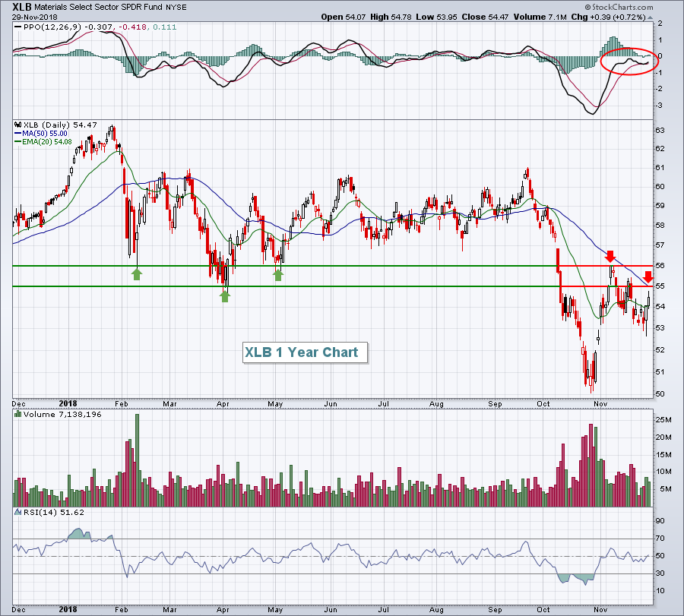This screenshot has height=616, width=684.
Task: Click the -3 label on the PPO axis
Action: (x=659, y=105)
